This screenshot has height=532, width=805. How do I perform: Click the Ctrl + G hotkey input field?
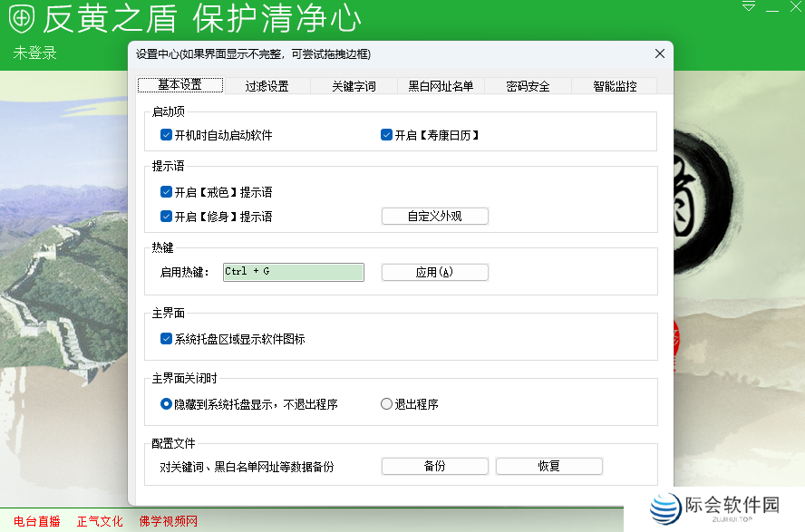click(293, 272)
